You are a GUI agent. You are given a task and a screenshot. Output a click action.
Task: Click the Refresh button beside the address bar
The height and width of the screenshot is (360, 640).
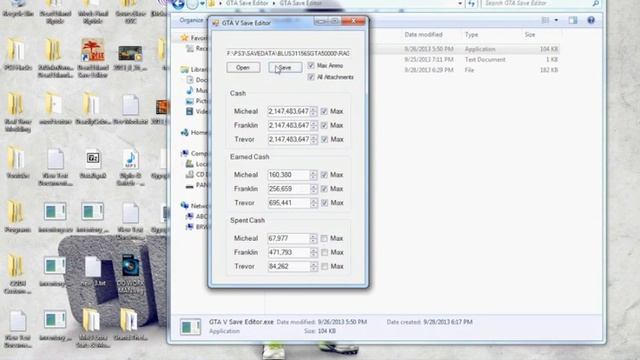pos(471,3)
